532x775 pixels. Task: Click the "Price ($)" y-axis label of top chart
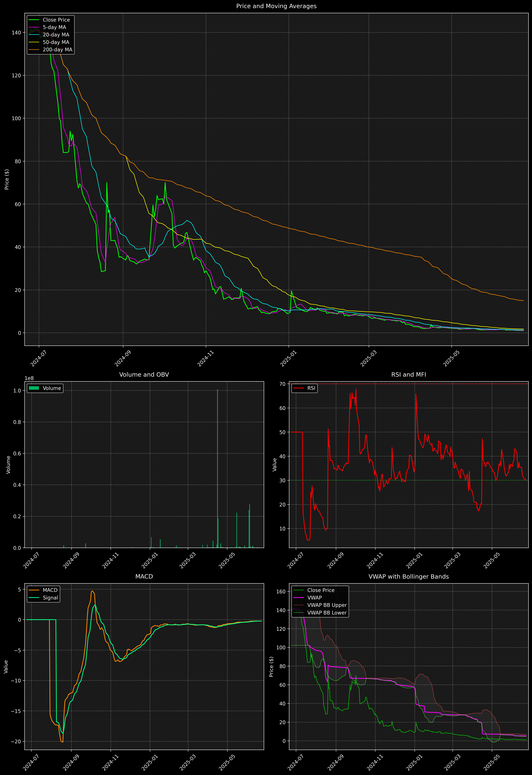pos(7,179)
